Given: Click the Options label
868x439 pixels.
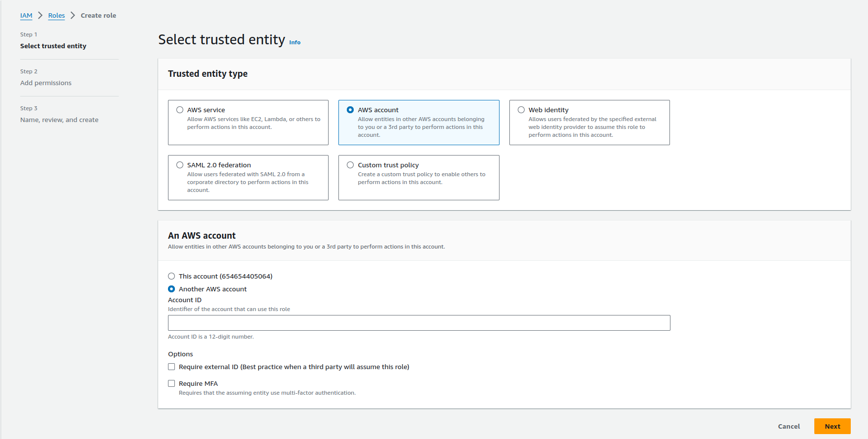Looking at the screenshot, I should 180,354.
